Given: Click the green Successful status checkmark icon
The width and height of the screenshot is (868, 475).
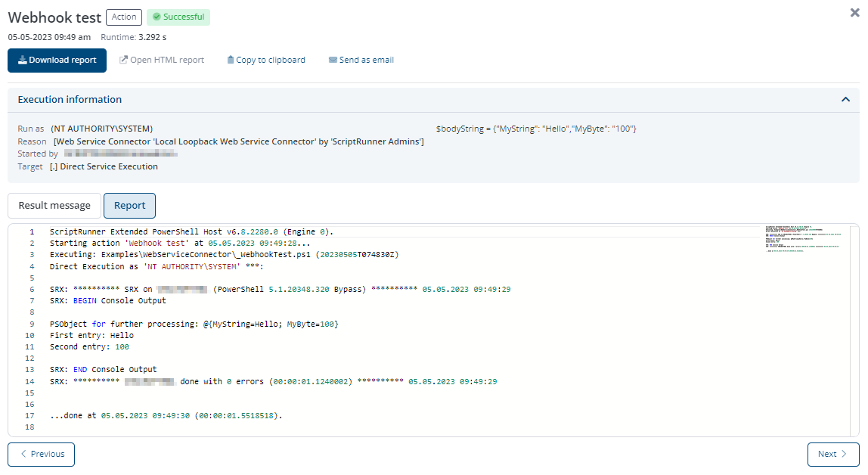Looking at the screenshot, I should coord(157,17).
